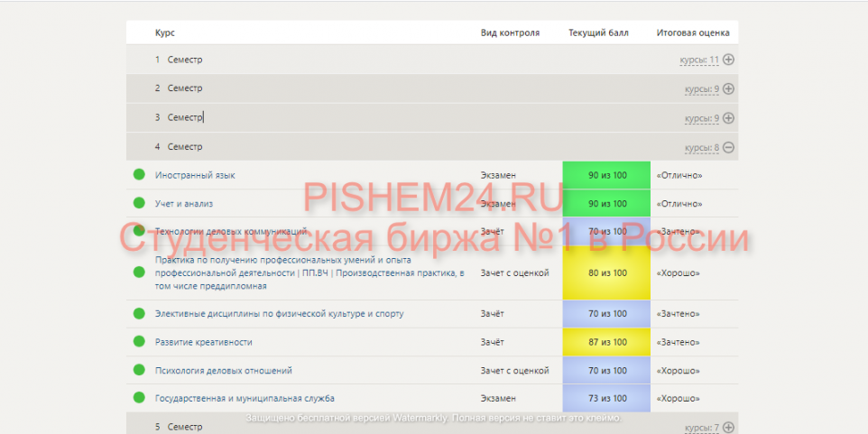Open the Учет и анализ course link

pos(183,204)
